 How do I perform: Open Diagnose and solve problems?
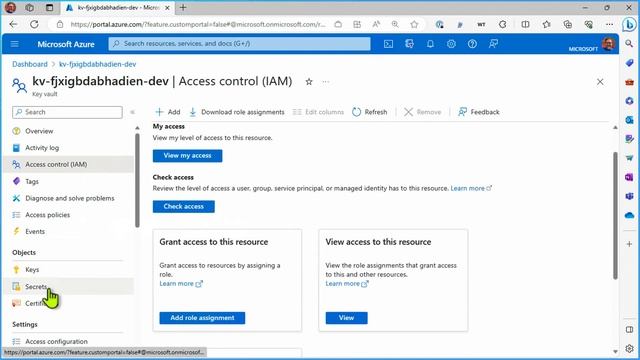click(70, 198)
